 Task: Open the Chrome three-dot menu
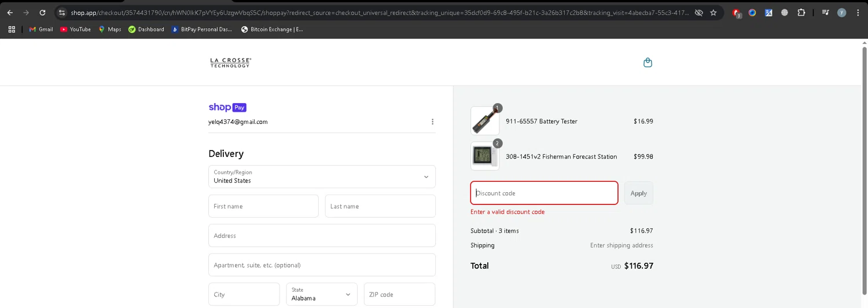tap(858, 12)
